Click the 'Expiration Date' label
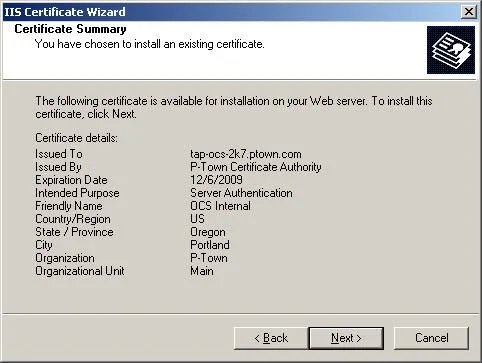 [x=71, y=180]
